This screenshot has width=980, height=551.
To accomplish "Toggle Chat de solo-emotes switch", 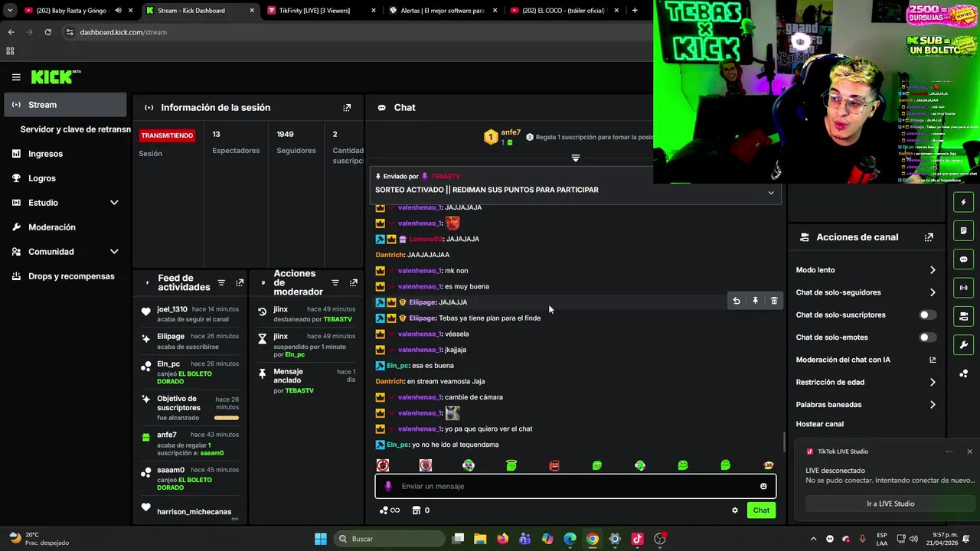I will pos(927,337).
